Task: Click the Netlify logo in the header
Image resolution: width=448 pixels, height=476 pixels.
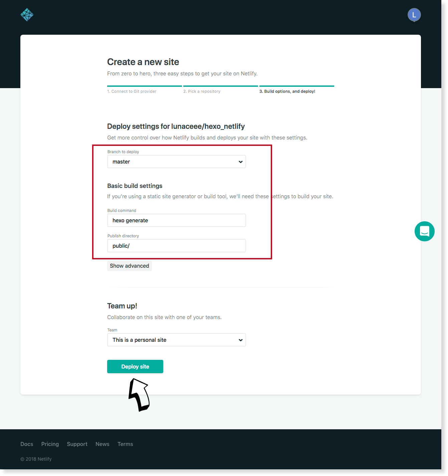Action: pos(27,15)
